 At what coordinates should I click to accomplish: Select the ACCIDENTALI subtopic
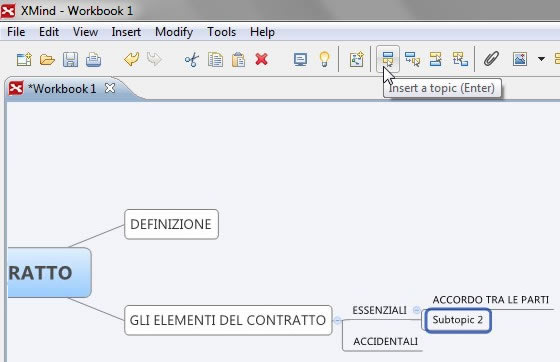click(x=385, y=342)
